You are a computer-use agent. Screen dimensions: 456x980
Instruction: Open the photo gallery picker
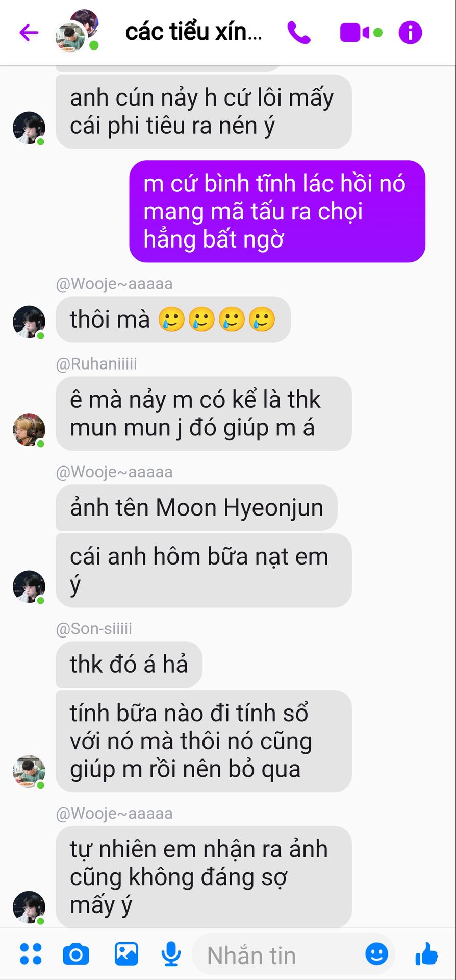126,954
